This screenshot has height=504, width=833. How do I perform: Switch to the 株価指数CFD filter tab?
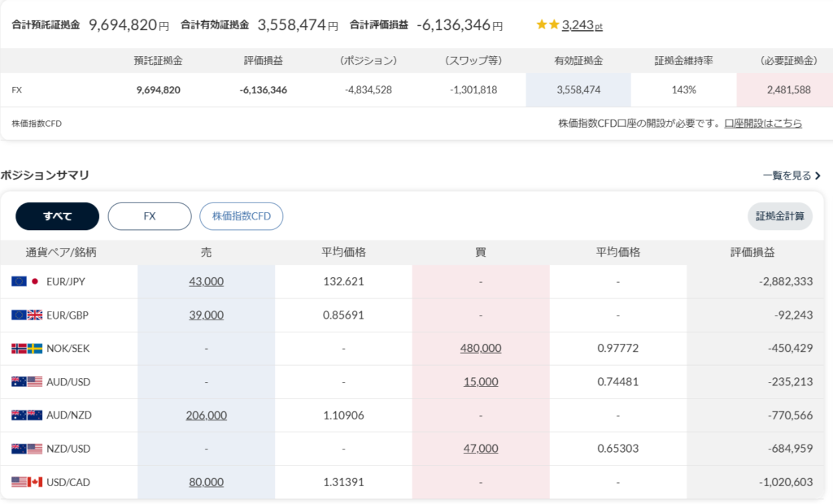[242, 216]
